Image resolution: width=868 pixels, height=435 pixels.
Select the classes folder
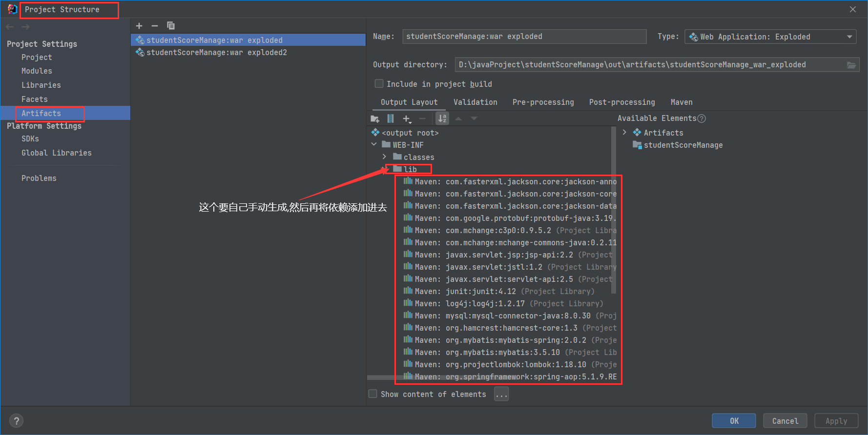point(413,157)
